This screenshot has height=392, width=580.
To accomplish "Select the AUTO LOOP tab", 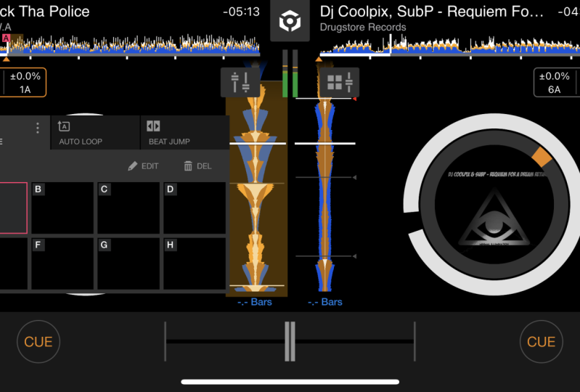I will pos(95,133).
